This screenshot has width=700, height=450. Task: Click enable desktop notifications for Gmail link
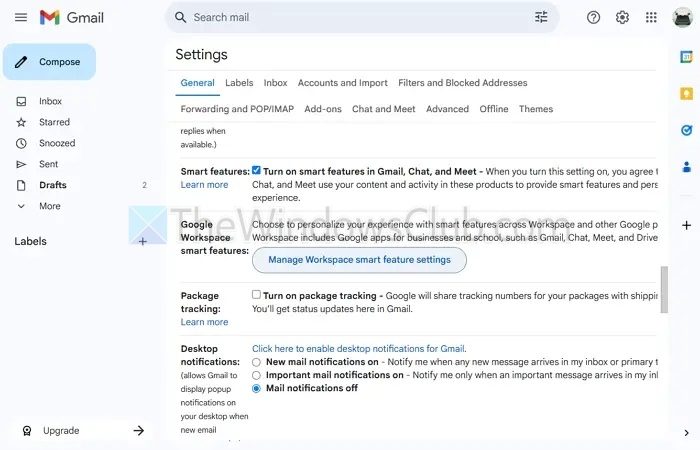[x=359, y=349]
